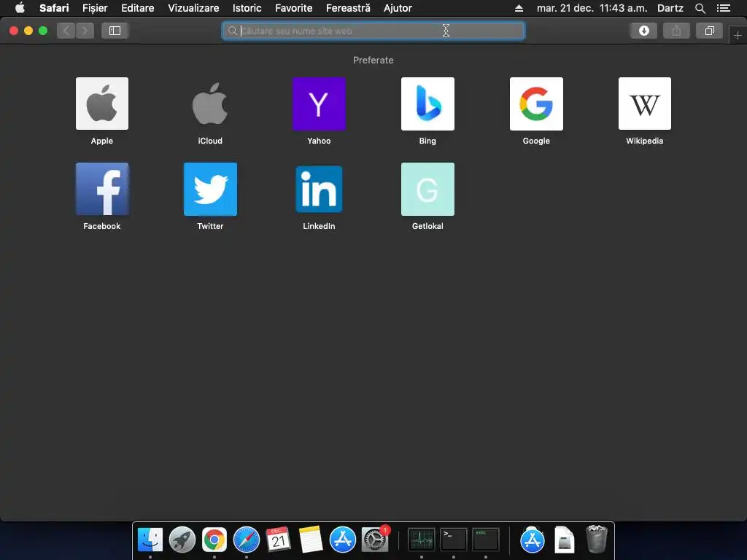The width and height of the screenshot is (747, 560).
Task: Open Notification Center list icon
Action: pos(723,8)
